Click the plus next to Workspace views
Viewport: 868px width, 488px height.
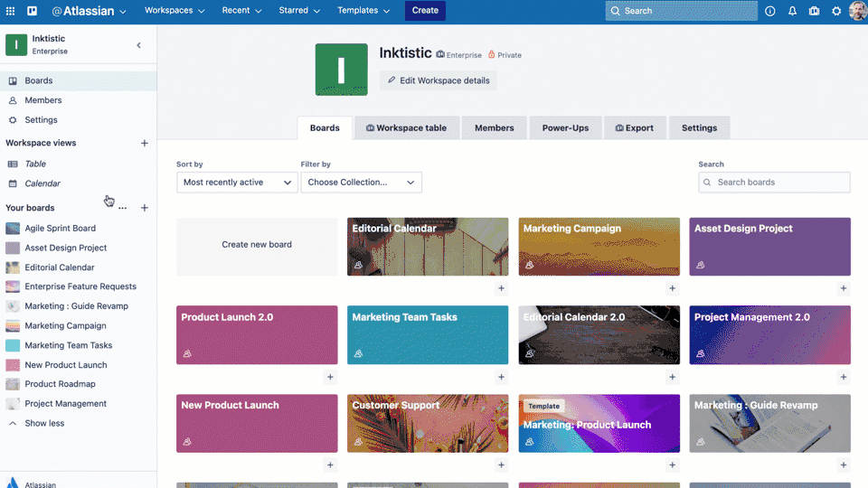pos(145,143)
